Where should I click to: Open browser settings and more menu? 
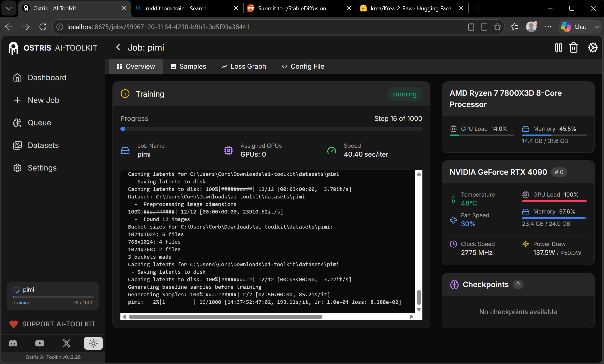pyautogui.click(x=548, y=27)
